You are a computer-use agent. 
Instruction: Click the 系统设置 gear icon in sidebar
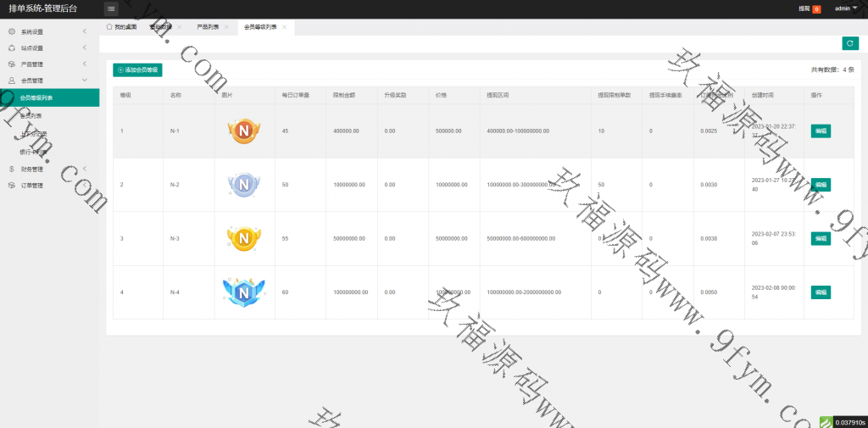12,32
